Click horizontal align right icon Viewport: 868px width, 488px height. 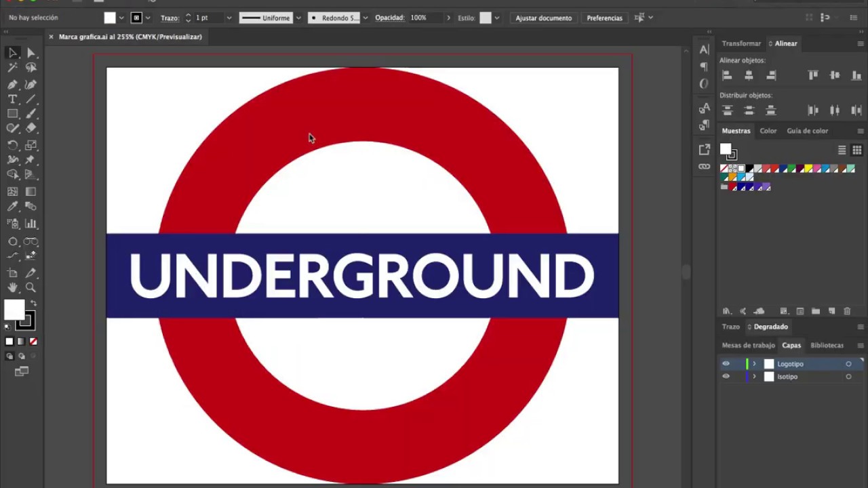click(770, 75)
